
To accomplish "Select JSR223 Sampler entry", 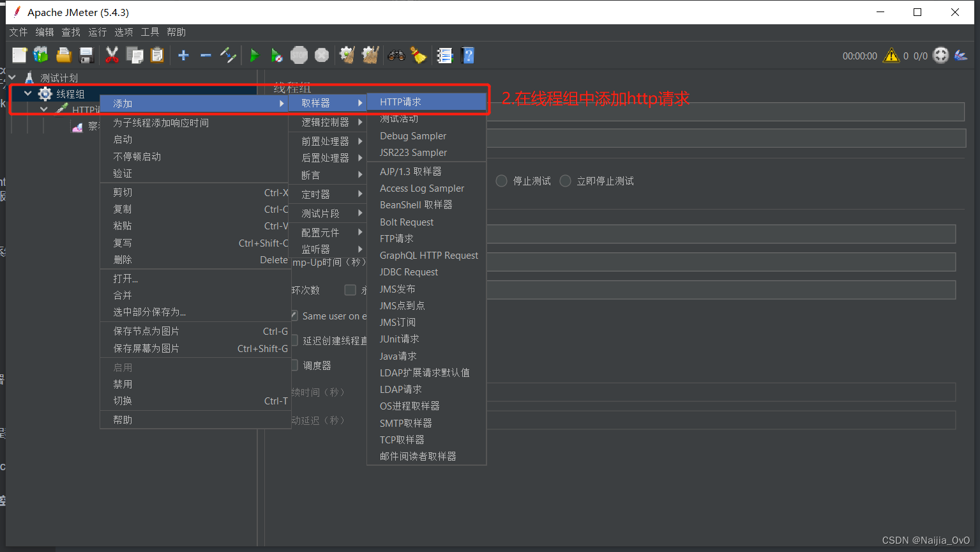I will 426,153.
